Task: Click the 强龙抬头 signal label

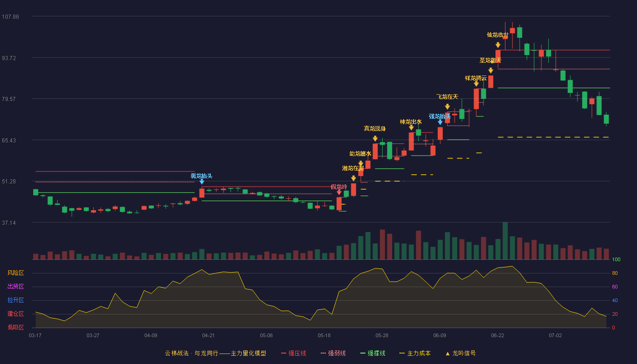Action: [440, 116]
